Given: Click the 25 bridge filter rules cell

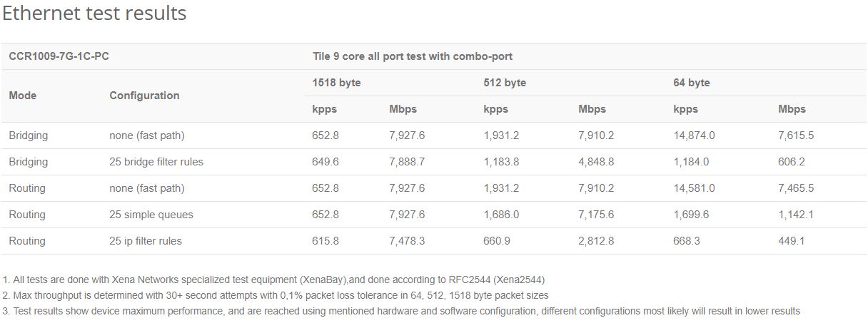Looking at the screenshot, I should pos(156,162).
